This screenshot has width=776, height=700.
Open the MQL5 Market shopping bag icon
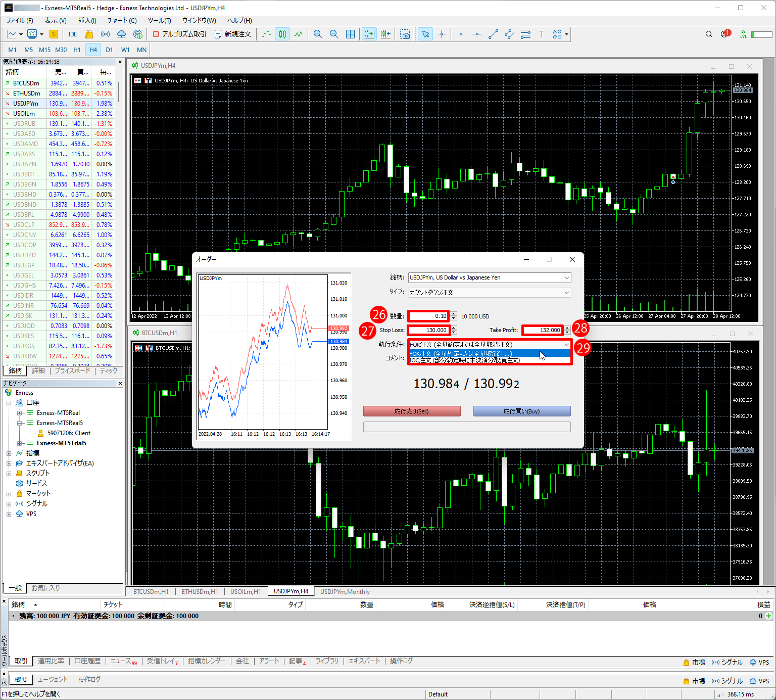[89, 34]
